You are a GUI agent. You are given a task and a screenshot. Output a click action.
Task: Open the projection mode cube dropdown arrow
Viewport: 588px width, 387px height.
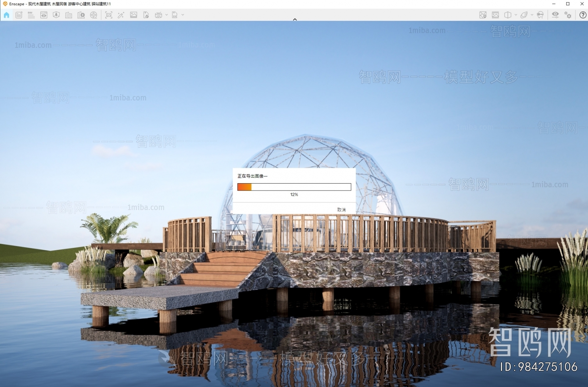pyautogui.click(x=516, y=15)
